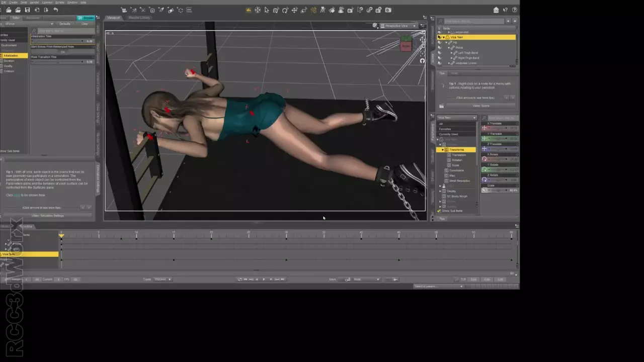The image size is (644, 362).
Task: Toggle the Show Sub Items checkbox
Action: 439,211
